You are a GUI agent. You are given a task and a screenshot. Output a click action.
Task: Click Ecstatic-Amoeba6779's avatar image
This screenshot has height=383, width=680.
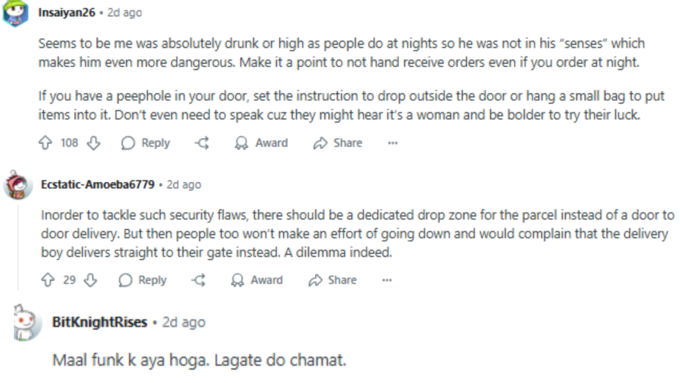pos(18,185)
